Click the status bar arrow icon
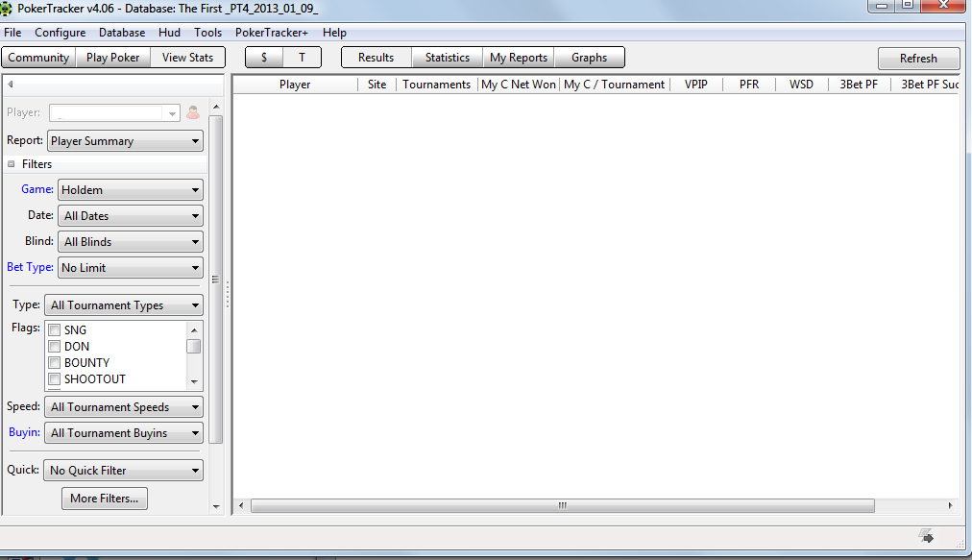This screenshot has height=560, width=972. tap(927, 536)
